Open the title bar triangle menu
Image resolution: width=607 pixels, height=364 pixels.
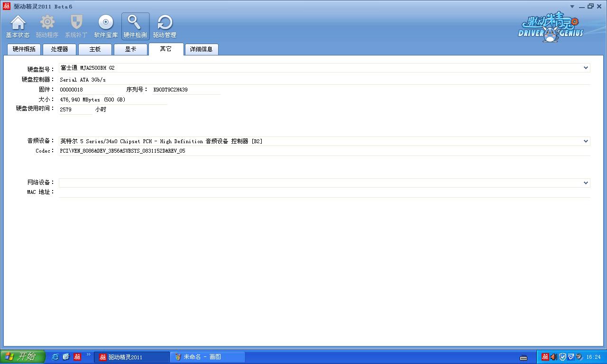coord(572,7)
